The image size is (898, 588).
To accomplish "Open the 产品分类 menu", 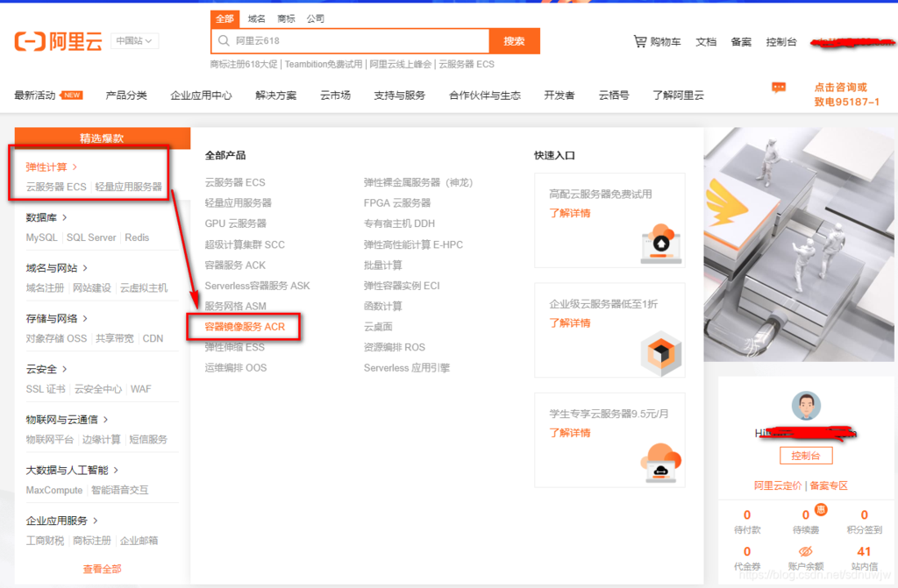I will (x=126, y=95).
